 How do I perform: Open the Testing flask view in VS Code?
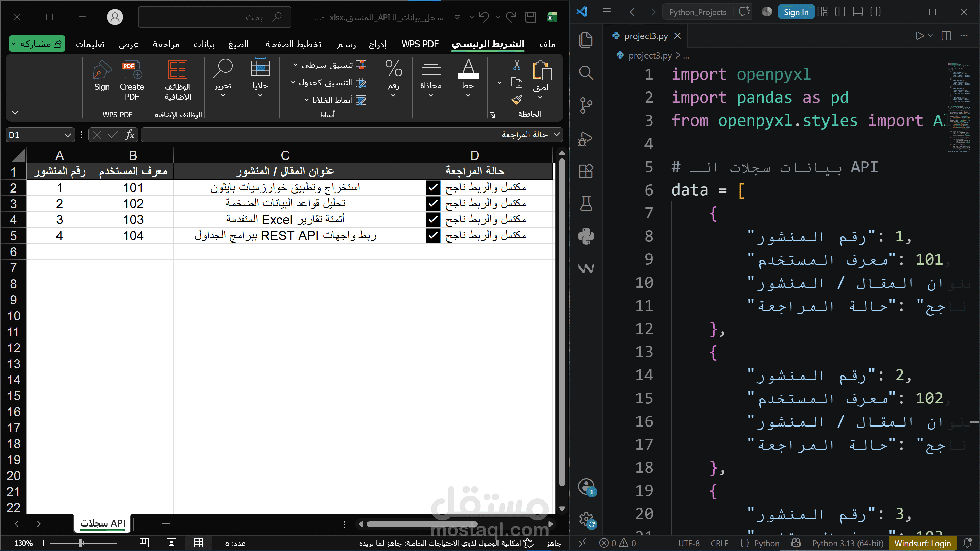(x=586, y=203)
